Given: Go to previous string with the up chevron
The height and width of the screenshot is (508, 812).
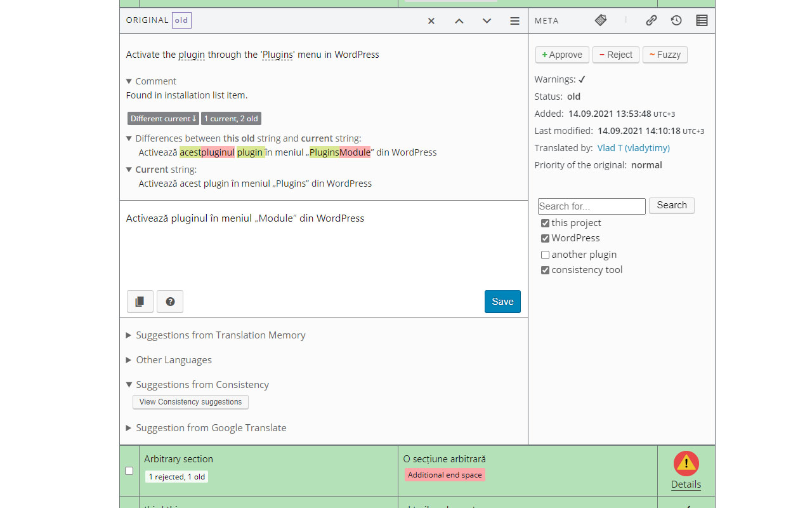Looking at the screenshot, I should click(459, 20).
